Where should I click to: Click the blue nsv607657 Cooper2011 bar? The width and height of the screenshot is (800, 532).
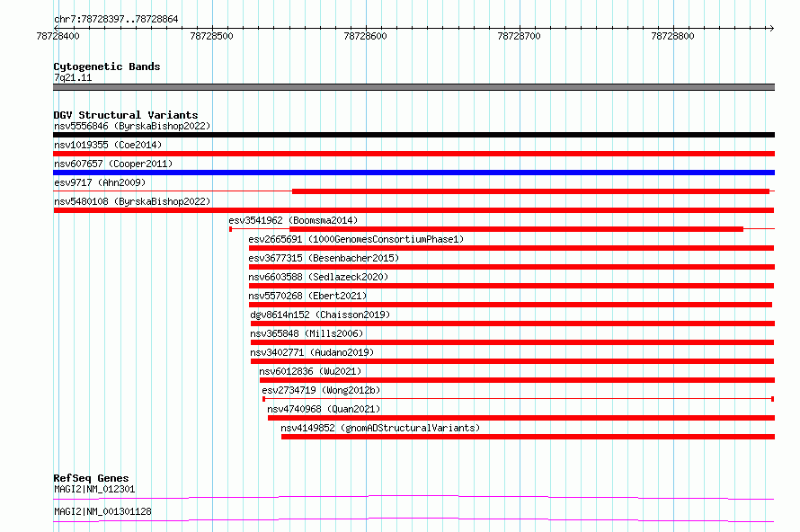(413, 173)
